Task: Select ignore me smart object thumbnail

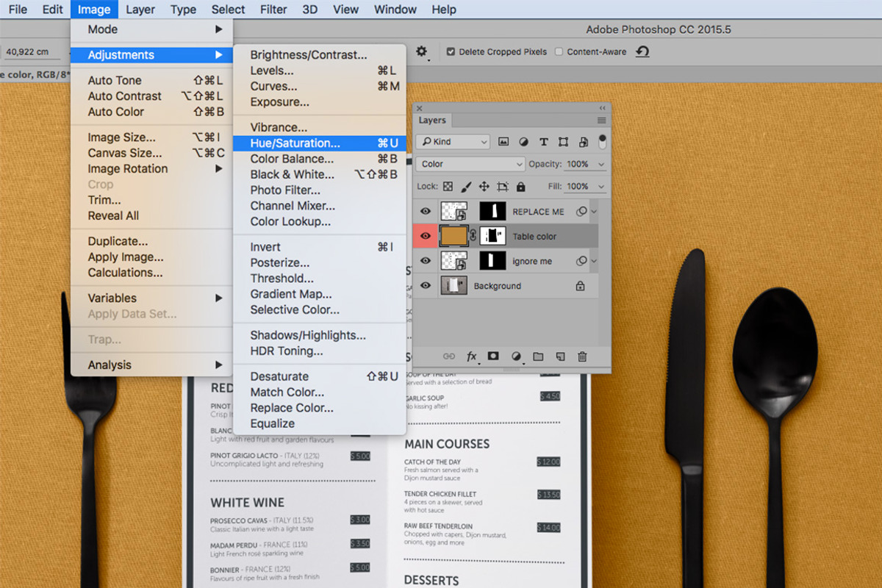Action: point(454,261)
